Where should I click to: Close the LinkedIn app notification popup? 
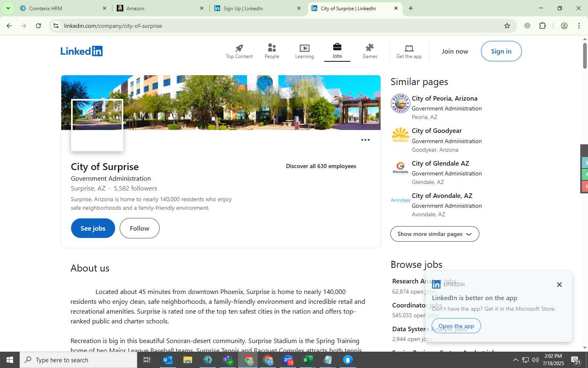559,285
